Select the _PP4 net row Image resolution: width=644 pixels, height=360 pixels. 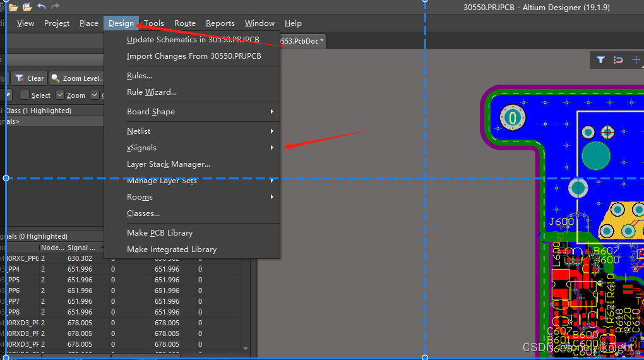click(x=121, y=269)
